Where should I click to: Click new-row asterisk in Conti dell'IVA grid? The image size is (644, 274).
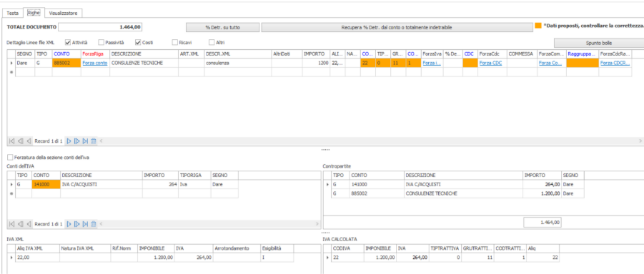[x=11, y=193]
